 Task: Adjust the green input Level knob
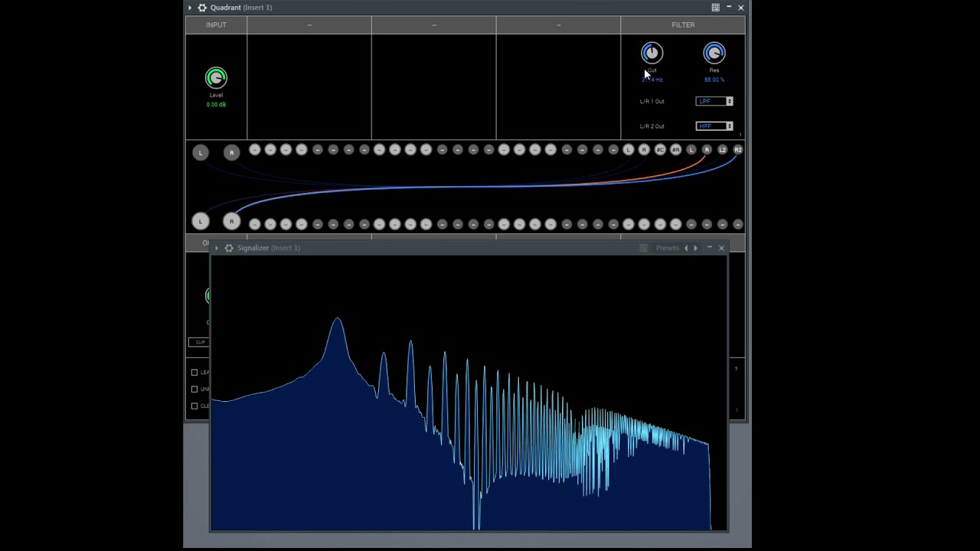click(x=216, y=77)
